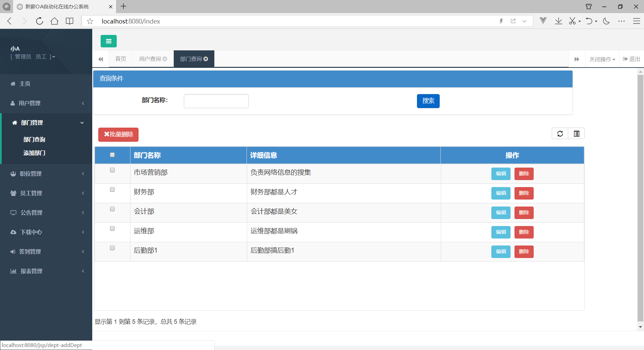Viewport: 644px width, 350px height.
Task: Expand the 职位管理 sidebar menu
Action: (46, 174)
